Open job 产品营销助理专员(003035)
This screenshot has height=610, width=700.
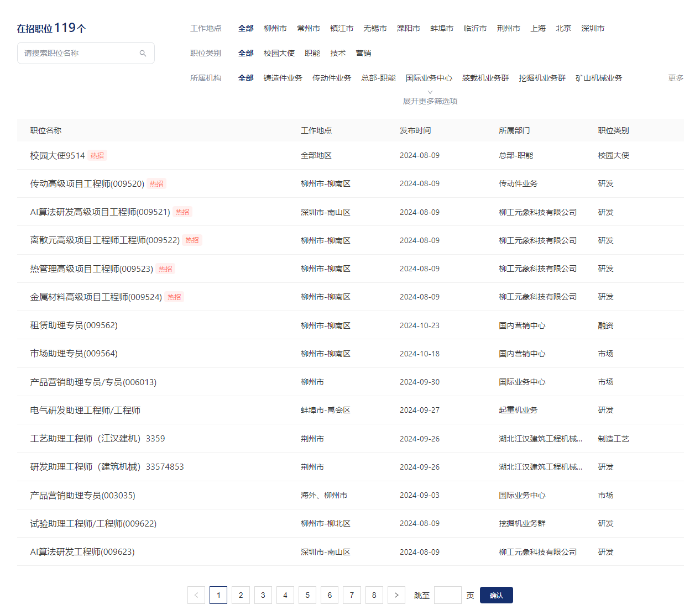tap(83, 496)
